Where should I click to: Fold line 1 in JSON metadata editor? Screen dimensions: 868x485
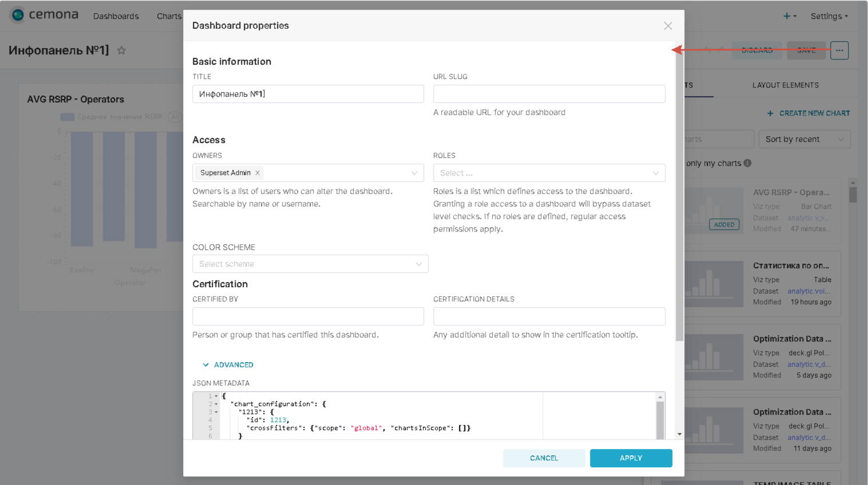click(x=216, y=396)
